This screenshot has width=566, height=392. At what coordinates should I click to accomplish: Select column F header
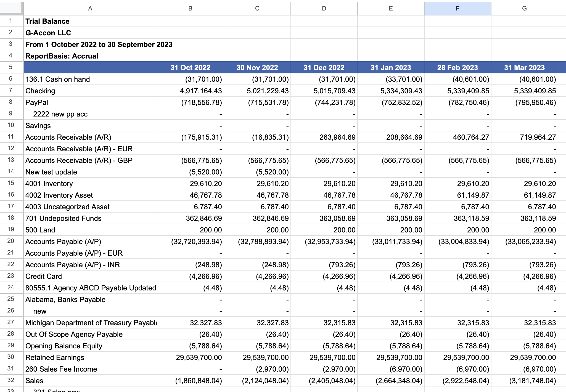pos(457,8)
